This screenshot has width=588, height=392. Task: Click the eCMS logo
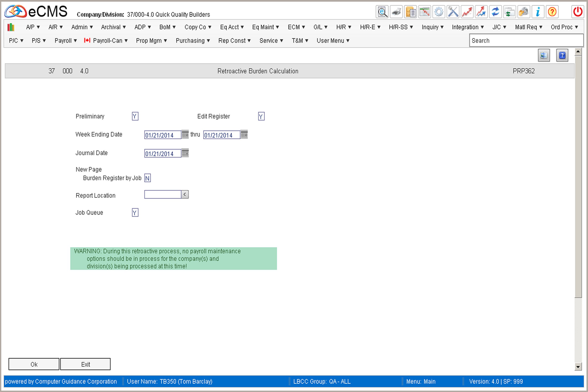36,12
